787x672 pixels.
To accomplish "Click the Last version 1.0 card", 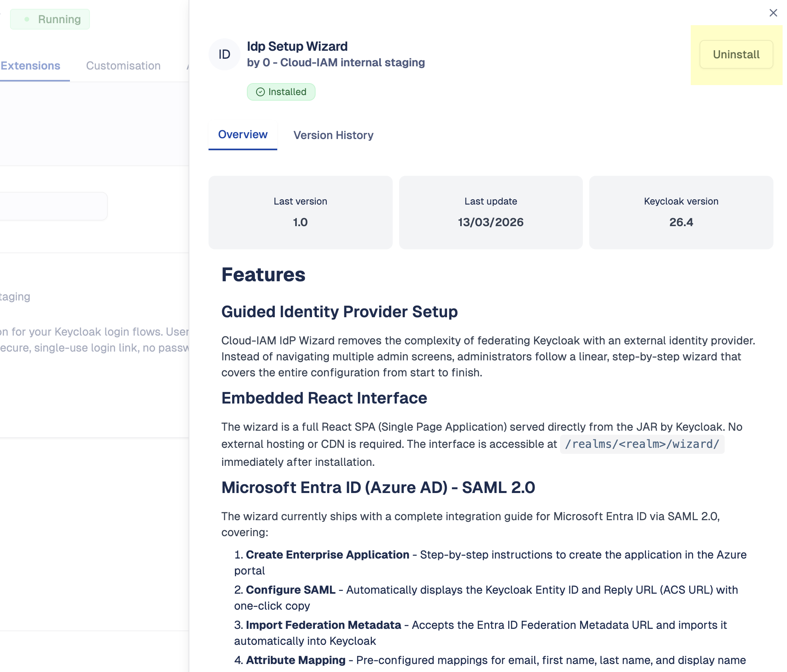I will (300, 212).
